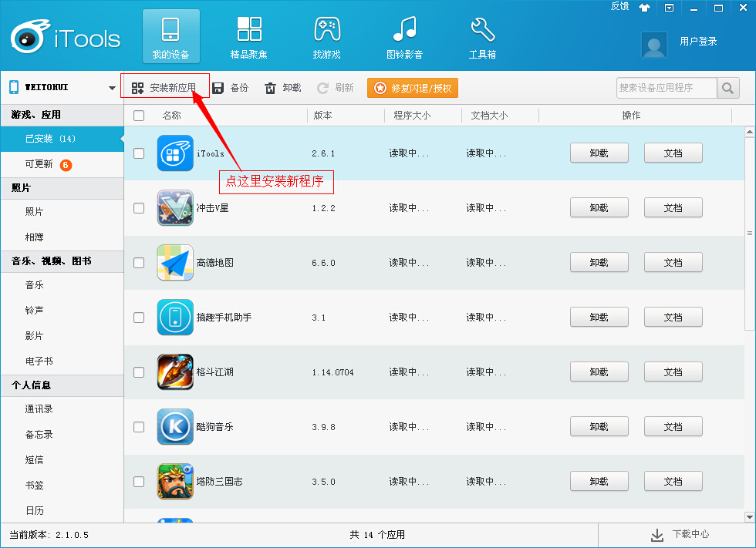Click the 卸载 toolbar trash button
Screen dimensions: 756x548
pos(283,88)
